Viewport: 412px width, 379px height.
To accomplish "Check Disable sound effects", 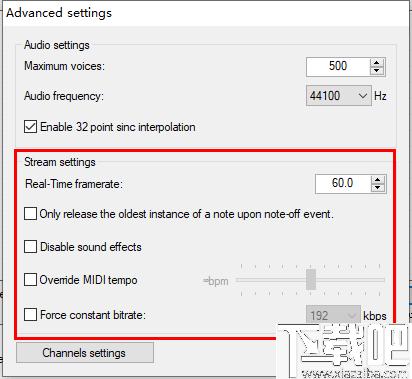I will point(30,247).
